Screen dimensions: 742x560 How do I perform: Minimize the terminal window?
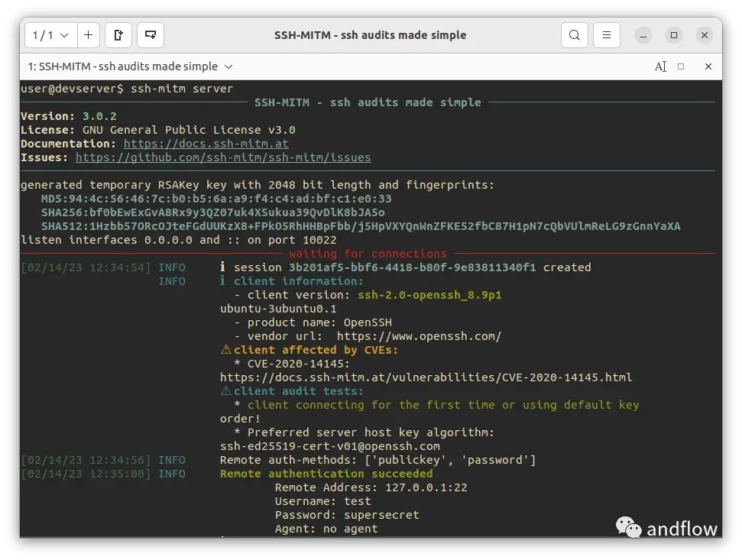[643, 35]
